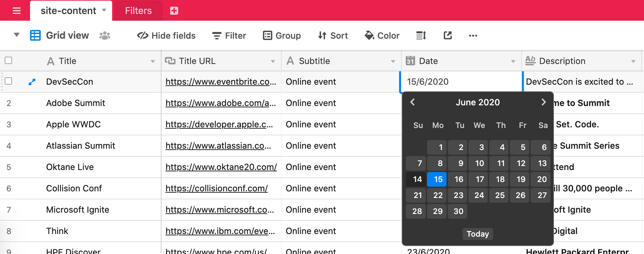
Task: Check the DevSecCon row checkbox
Action: coord(9,81)
